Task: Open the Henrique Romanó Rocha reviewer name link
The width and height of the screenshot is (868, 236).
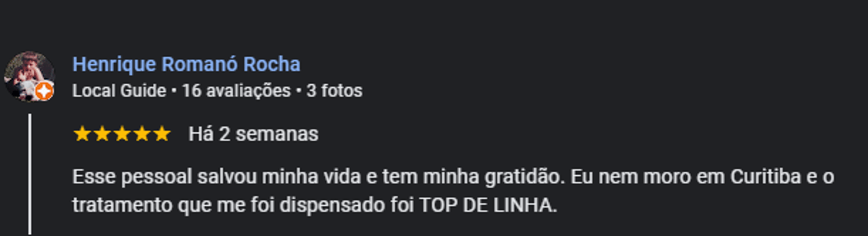Action: pos(186,64)
